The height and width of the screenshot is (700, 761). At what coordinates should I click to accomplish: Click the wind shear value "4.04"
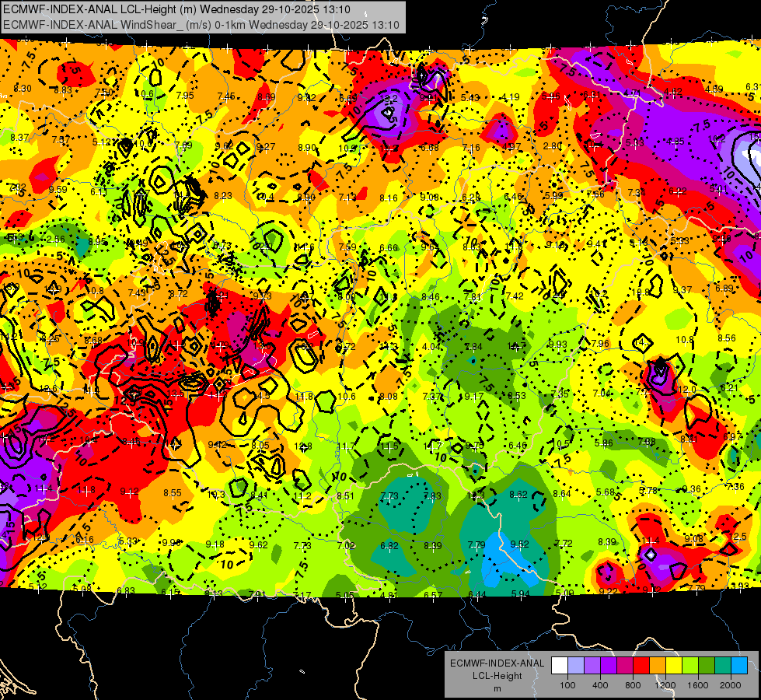(431, 347)
